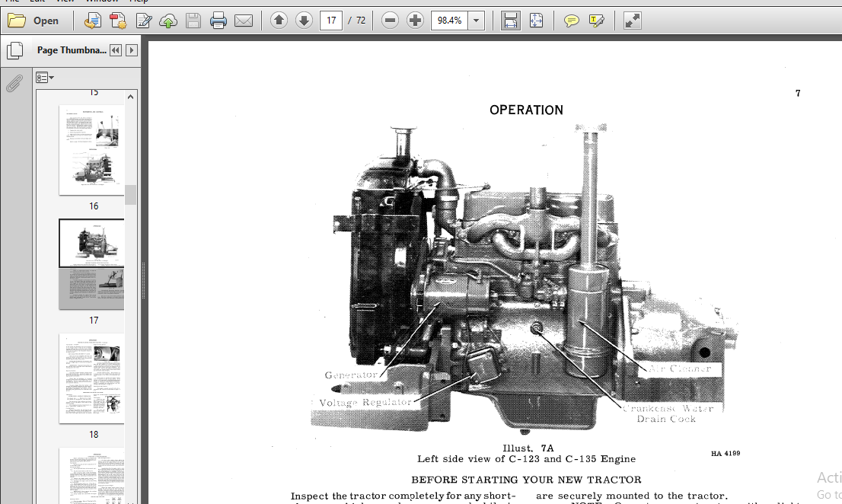Collapse the Page Thumbnails pane
The height and width of the screenshot is (504, 842).
click(x=116, y=50)
